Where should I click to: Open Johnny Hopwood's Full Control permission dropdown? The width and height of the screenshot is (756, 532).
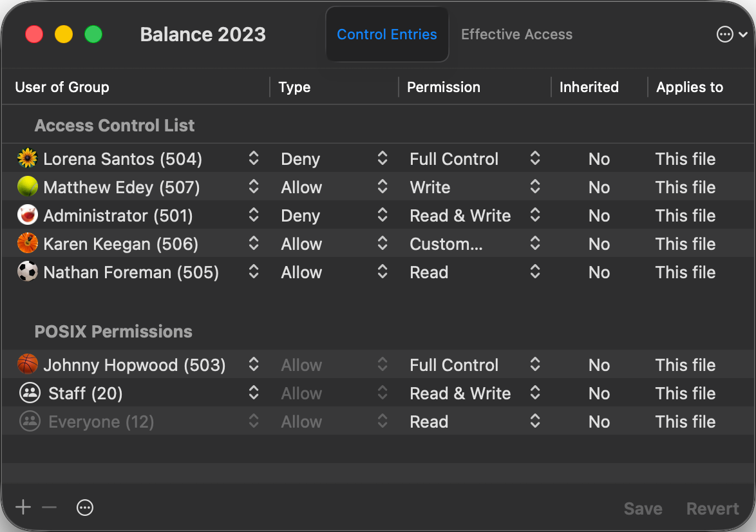(534, 364)
